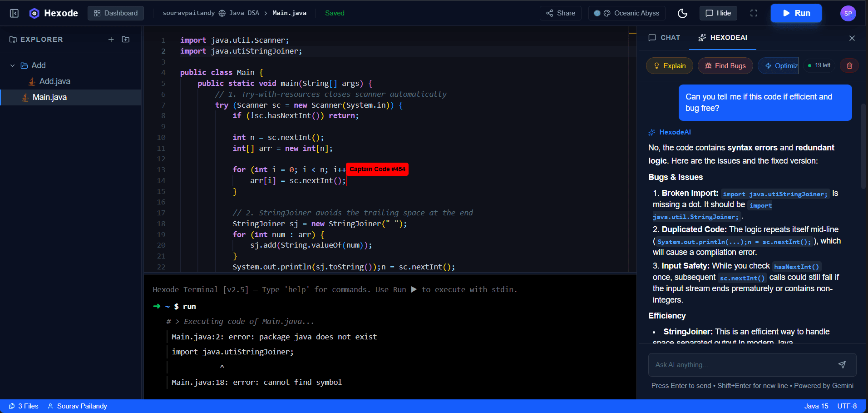This screenshot has width=868, height=413.
Task: Open the Oceanic Abyss theme selector
Action: [x=627, y=13]
